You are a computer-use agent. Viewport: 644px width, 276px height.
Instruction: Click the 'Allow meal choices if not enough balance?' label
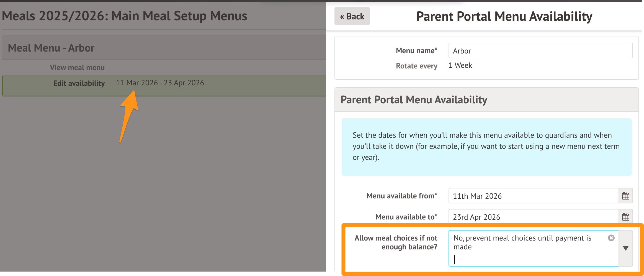[396, 242]
